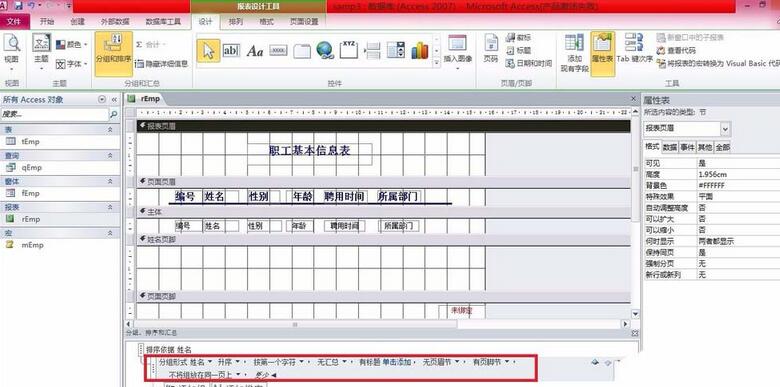Select mEmp macro in navigation pane
This screenshot has width=780, height=387.
click(33, 245)
